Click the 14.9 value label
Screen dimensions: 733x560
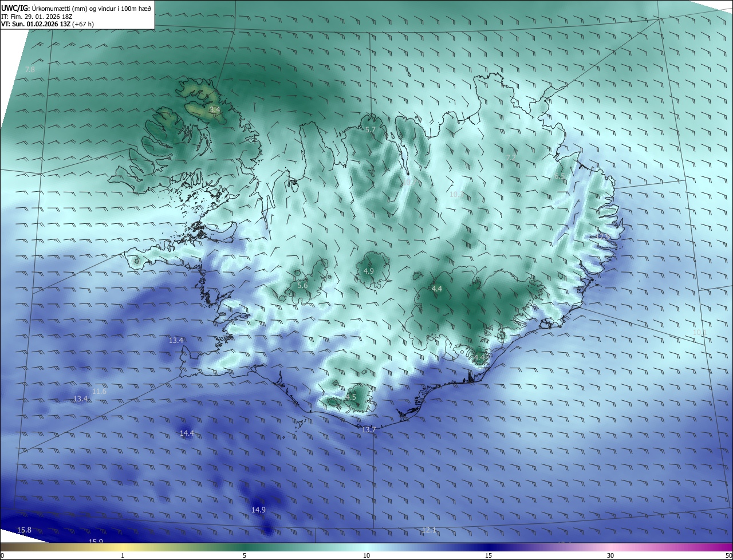coord(258,510)
